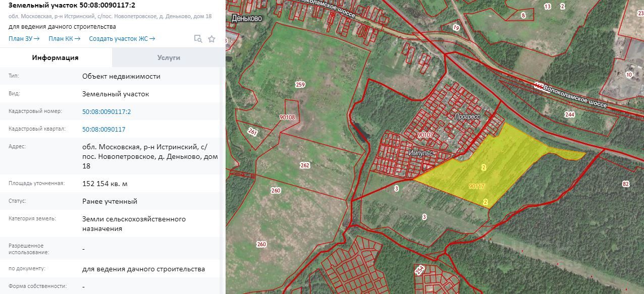Select parcel 82 on the map
This screenshot has height=294, width=644.
click(x=626, y=184)
